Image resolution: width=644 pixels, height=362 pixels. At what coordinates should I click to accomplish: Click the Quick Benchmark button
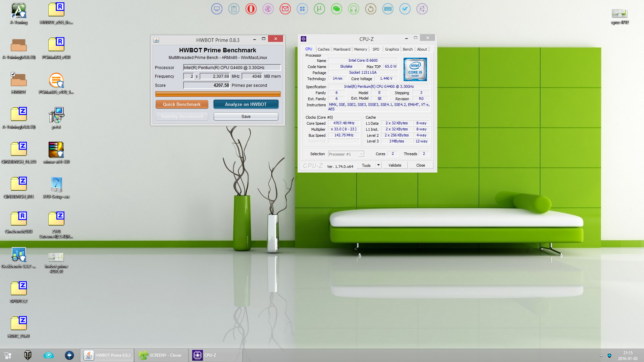click(182, 104)
